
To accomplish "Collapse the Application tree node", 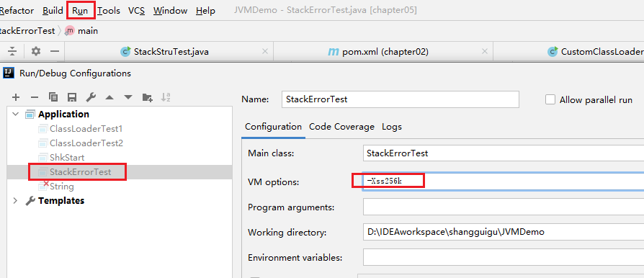I will (16, 115).
